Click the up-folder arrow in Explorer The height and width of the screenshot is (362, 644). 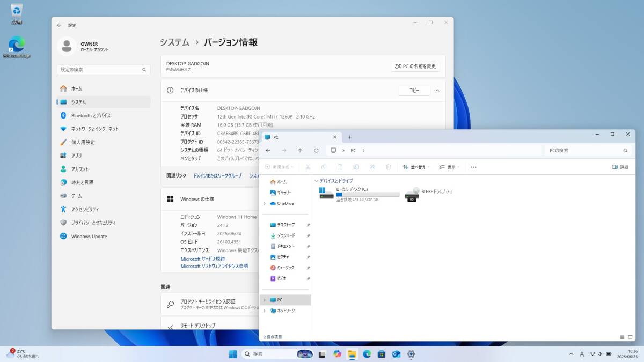[x=300, y=151]
